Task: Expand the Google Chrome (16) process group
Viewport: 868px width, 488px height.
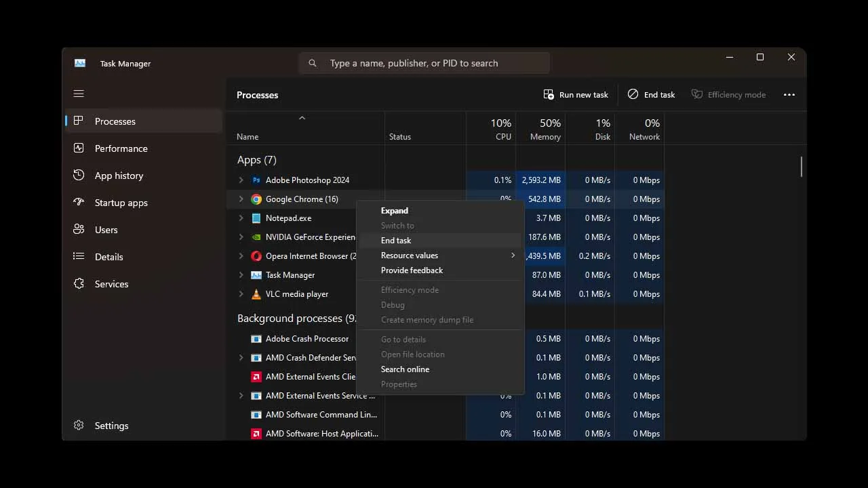Action: pyautogui.click(x=241, y=199)
